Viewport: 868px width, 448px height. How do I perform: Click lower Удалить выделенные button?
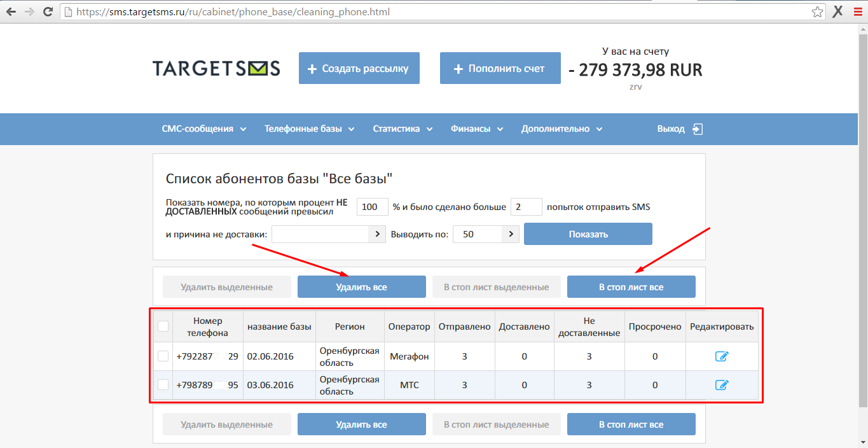click(227, 424)
